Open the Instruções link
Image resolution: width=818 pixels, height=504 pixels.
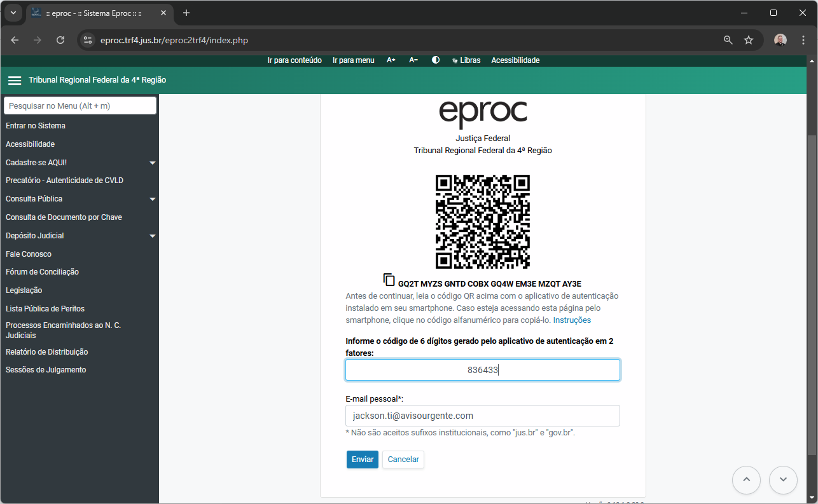click(572, 320)
